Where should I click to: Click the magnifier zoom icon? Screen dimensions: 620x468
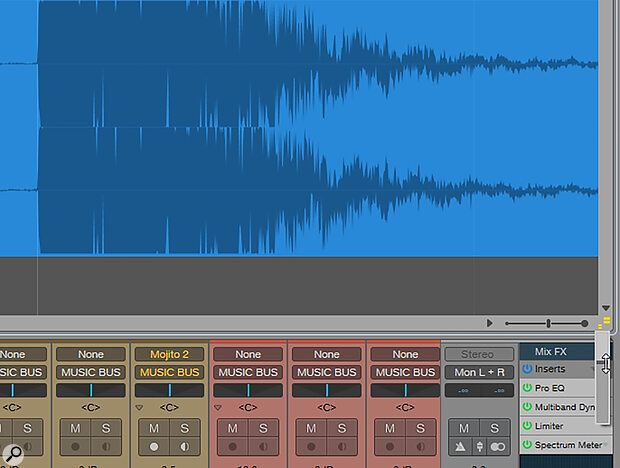tap(13, 455)
